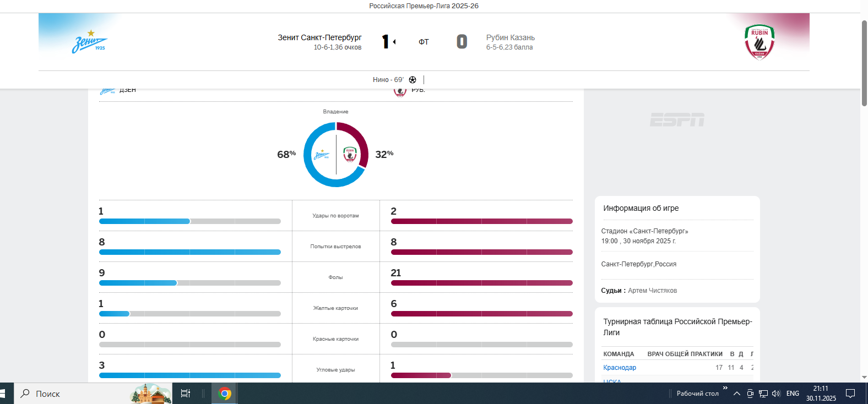Click Zenit's blue Фолы stat bar

[138, 283]
